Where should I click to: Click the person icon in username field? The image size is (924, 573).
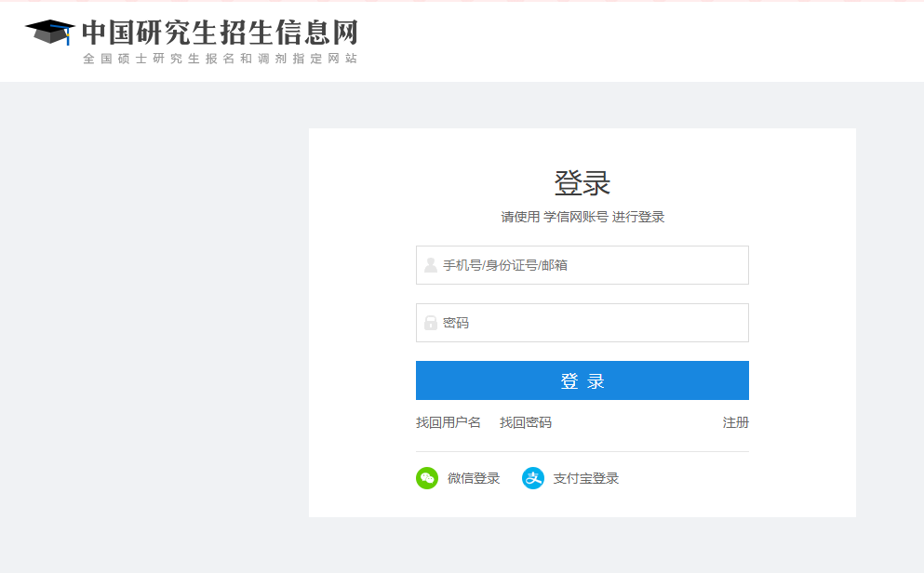429,264
